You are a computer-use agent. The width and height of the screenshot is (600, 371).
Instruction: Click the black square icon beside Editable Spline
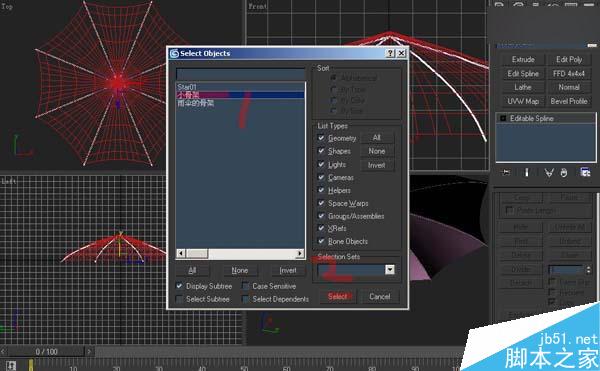coord(503,119)
